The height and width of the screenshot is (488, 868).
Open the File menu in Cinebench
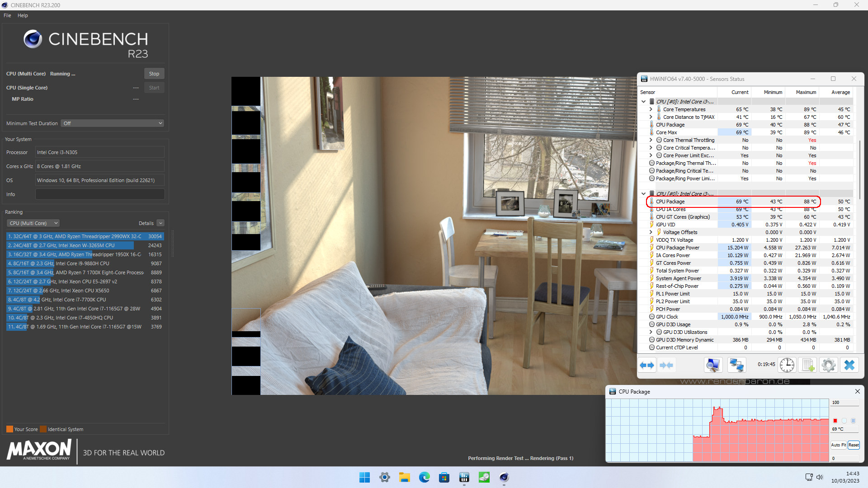(x=7, y=15)
